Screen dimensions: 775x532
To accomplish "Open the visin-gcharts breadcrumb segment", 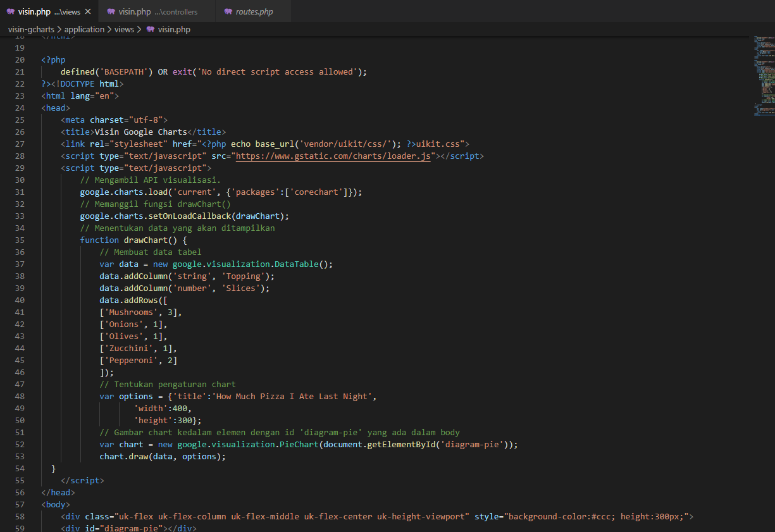I will tap(32, 29).
